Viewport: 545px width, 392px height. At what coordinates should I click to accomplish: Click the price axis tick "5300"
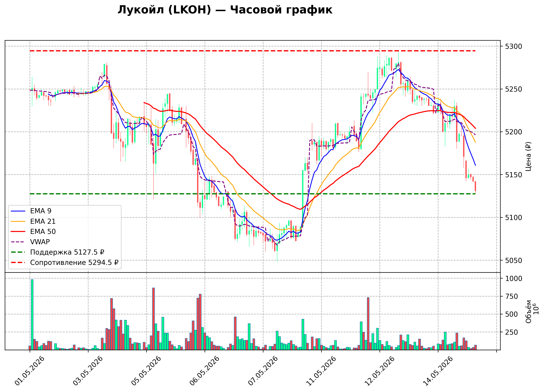[x=514, y=46]
